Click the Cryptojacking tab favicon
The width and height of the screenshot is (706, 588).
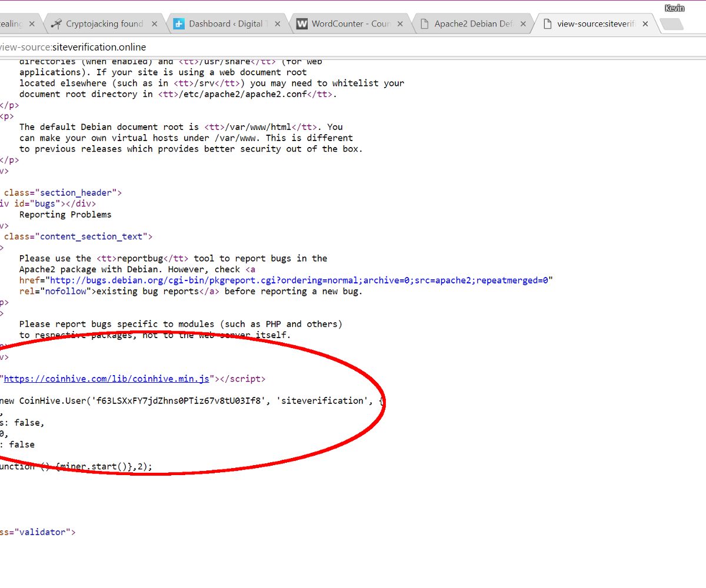56,24
